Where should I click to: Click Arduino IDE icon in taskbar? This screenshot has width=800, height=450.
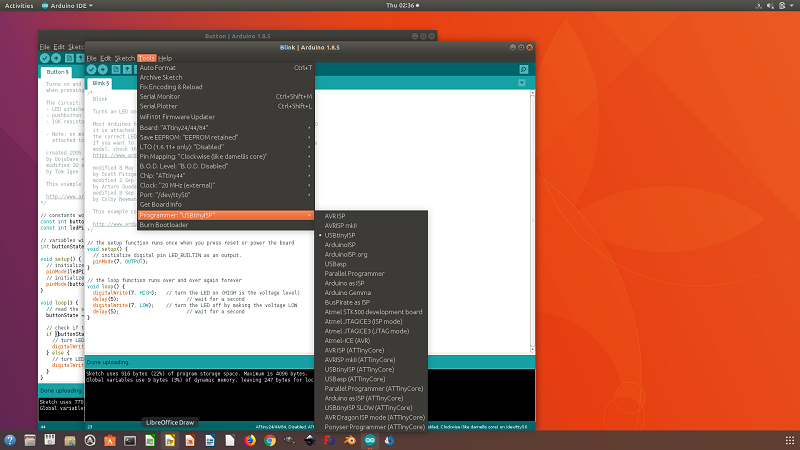pos(370,440)
